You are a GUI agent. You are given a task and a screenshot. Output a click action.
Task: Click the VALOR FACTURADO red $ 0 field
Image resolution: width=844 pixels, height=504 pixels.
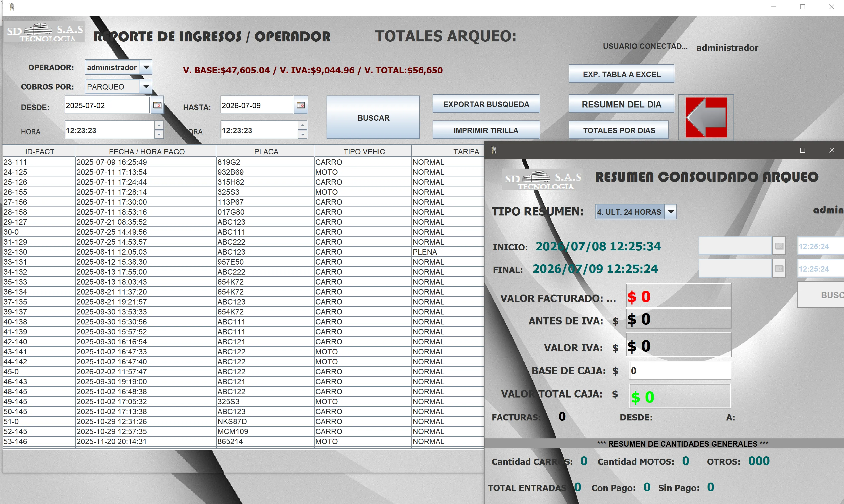click(678, 296)
